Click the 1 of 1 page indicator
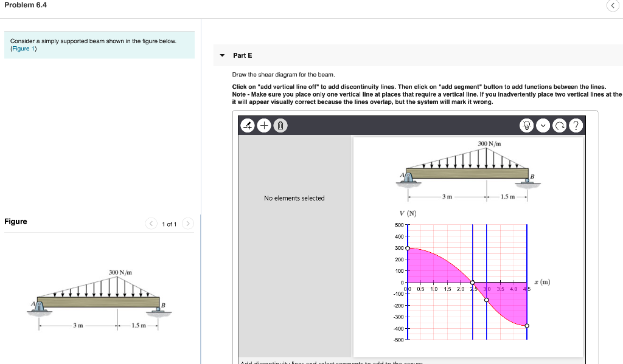623x364 pixels. tap(170, 223)
